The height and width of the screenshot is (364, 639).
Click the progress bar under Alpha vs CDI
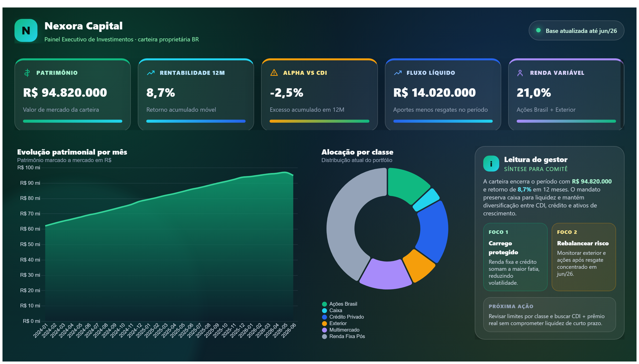pos(319,121)
